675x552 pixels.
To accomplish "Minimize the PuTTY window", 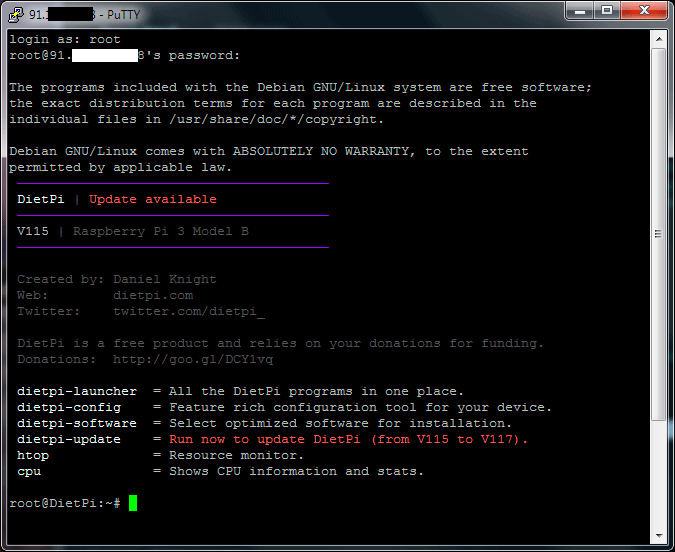I will click(x=579, y=11).
